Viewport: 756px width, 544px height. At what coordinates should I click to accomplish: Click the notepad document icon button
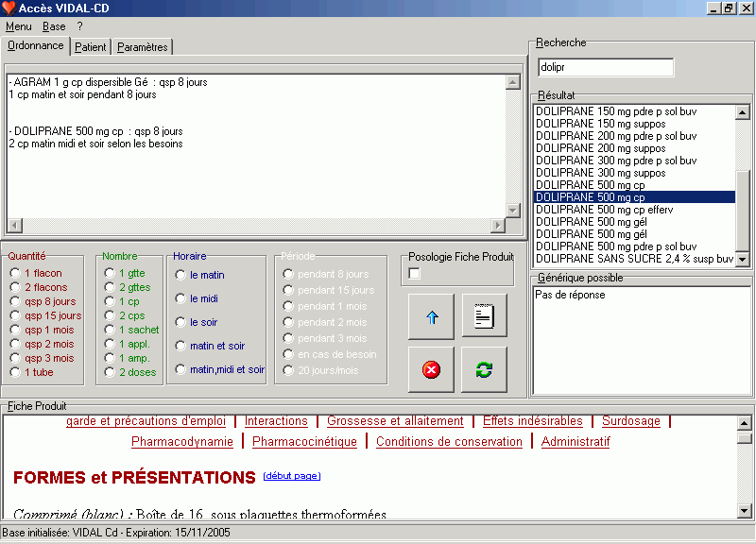point(484,315)
